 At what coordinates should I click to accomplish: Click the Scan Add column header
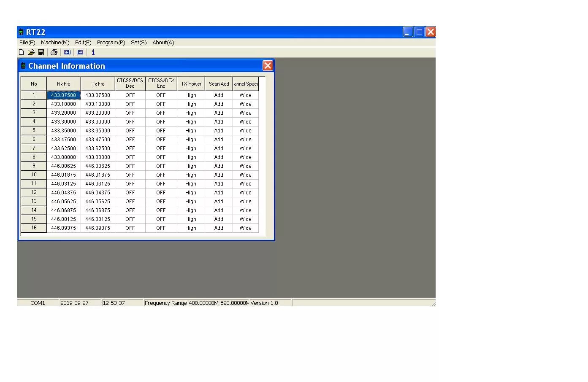pos(219,83)
